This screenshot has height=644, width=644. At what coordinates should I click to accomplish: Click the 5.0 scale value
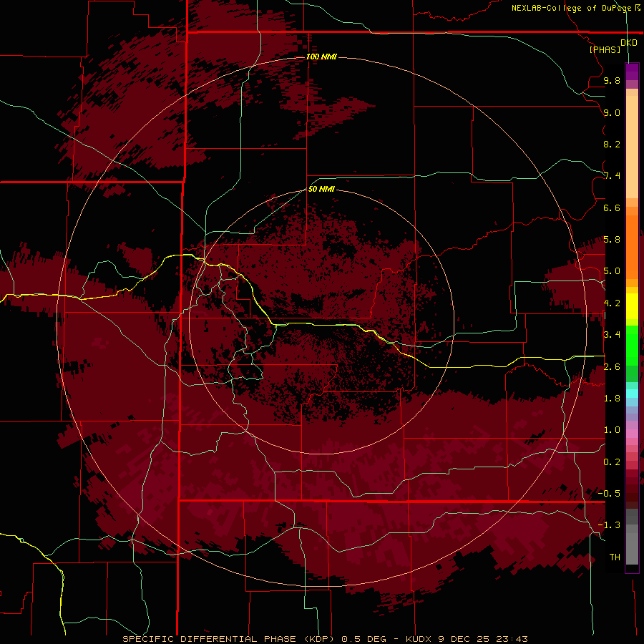click(x=612, y=271)
